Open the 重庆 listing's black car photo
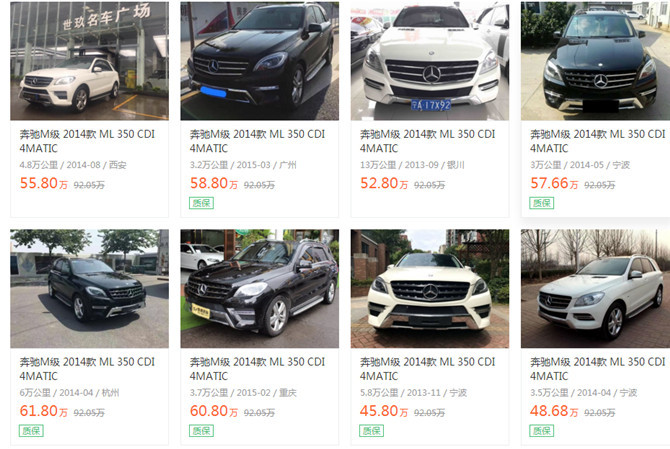 click(x=259, y=288)
